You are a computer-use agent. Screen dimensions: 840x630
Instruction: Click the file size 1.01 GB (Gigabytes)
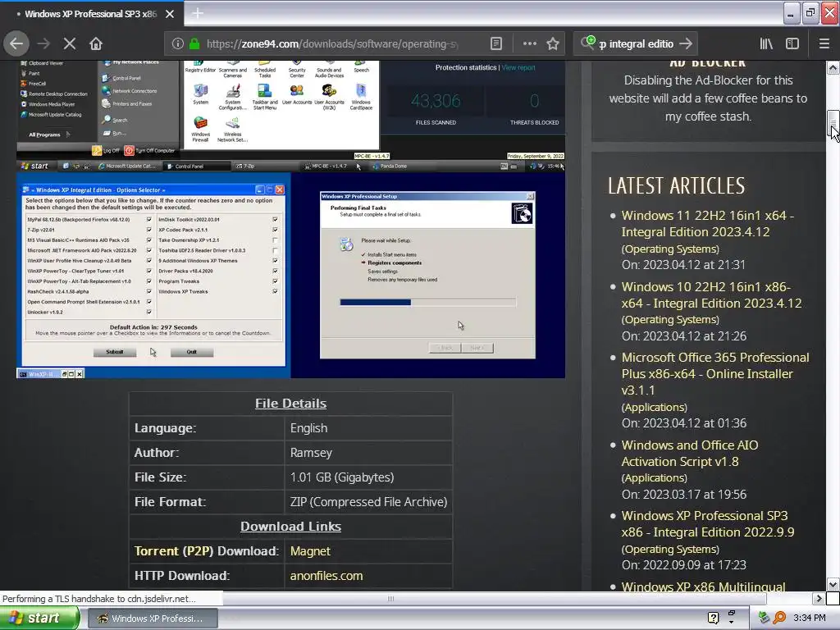(342, 477)
